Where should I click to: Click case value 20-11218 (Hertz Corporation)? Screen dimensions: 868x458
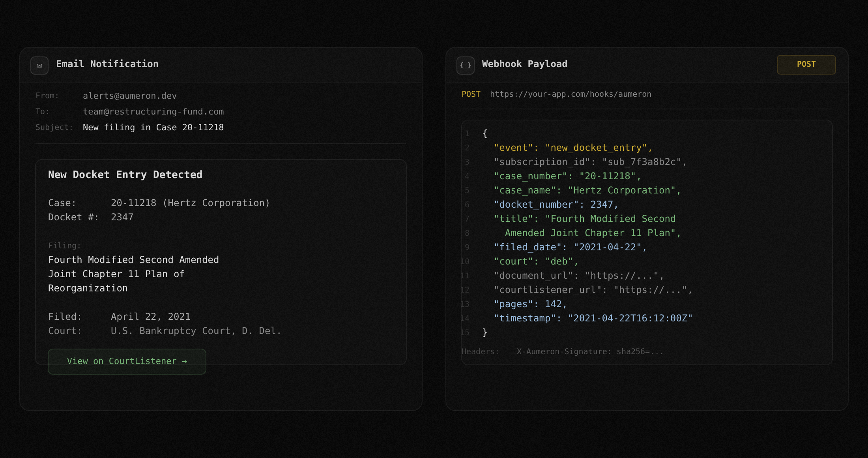pyautogui.click(x=190, y=203)
